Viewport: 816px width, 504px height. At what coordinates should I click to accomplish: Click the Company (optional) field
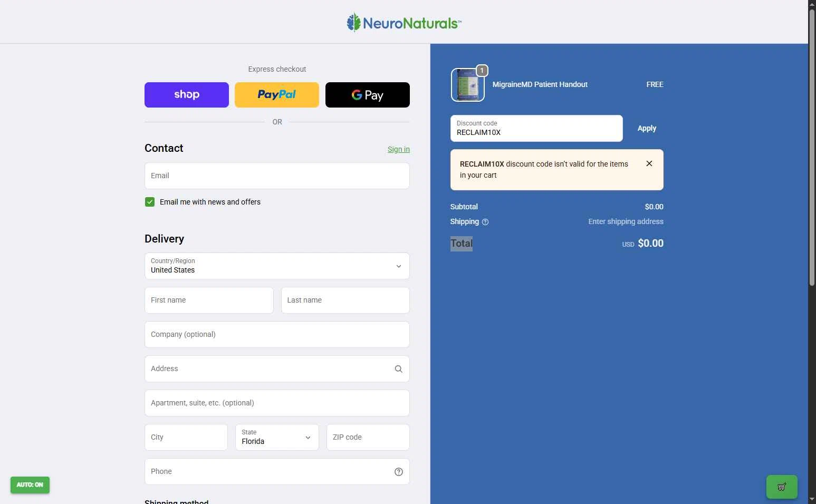[x=277, y=334]
